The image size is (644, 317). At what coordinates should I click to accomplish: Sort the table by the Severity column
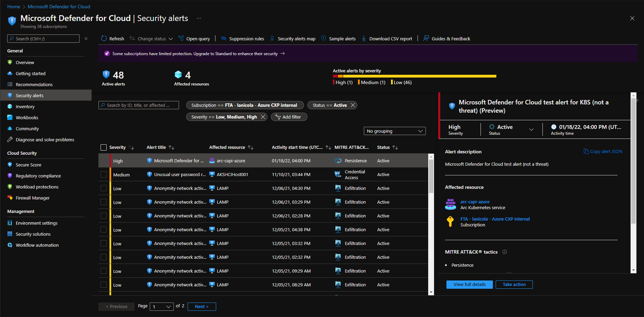[122, 147]
